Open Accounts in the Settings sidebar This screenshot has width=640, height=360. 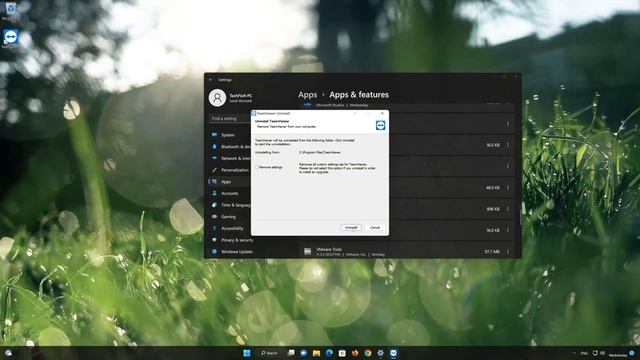pos(230,193)
